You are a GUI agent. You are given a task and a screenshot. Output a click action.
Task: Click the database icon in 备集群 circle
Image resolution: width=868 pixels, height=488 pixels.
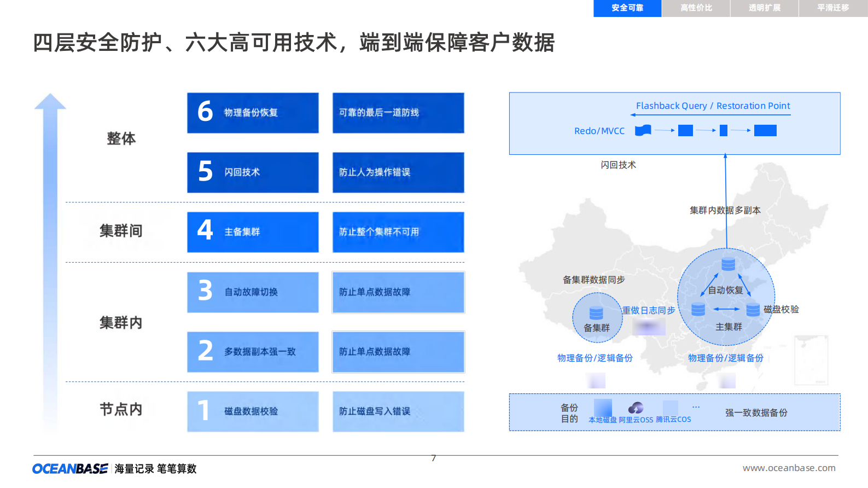pos(596,313)
